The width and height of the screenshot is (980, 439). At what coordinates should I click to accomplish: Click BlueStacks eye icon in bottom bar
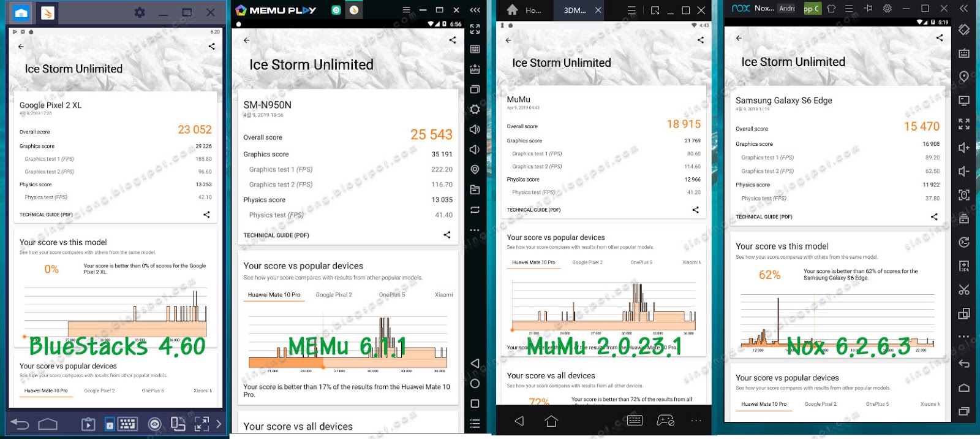point(155,424)
